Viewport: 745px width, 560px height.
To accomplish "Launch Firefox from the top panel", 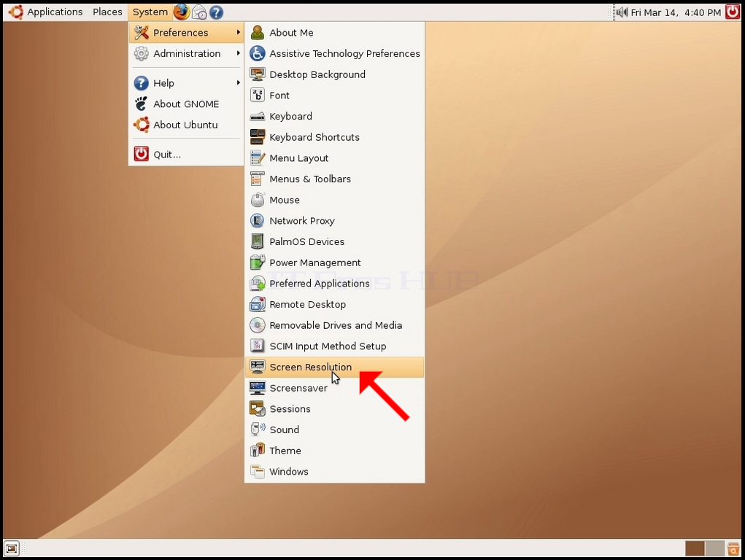I will (182, 12).
